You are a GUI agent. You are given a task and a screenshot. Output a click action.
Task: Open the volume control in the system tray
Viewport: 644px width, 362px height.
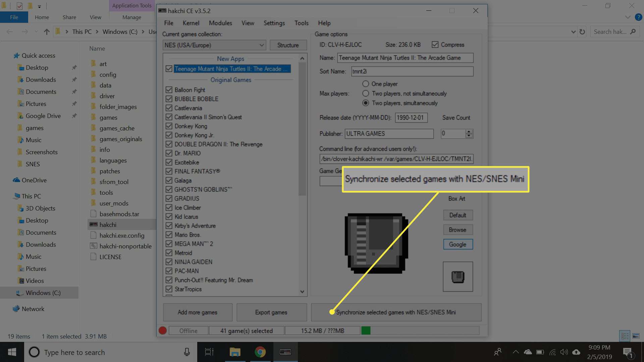(x=564, y=352)
